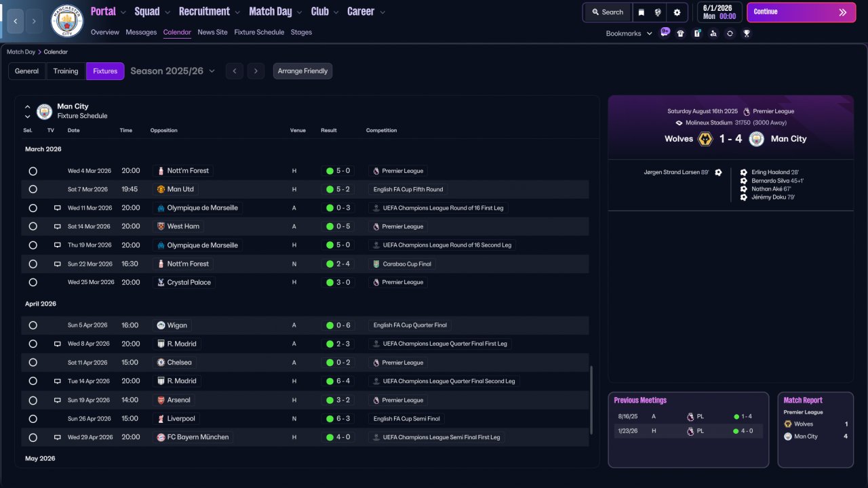Click the 1/23/26 previous meeting row
Viewport: 868px width, 488px height.
pyautogui.click(x=688, y=431)
